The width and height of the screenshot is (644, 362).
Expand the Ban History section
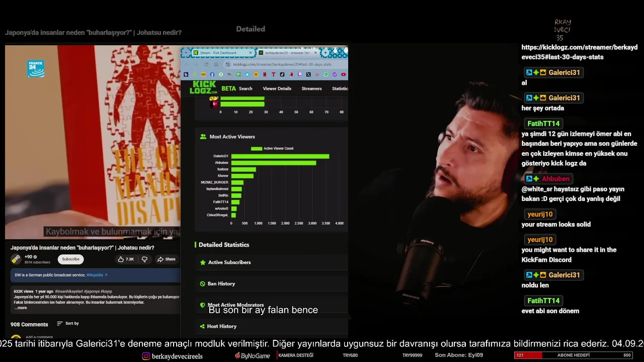(272, 284)
